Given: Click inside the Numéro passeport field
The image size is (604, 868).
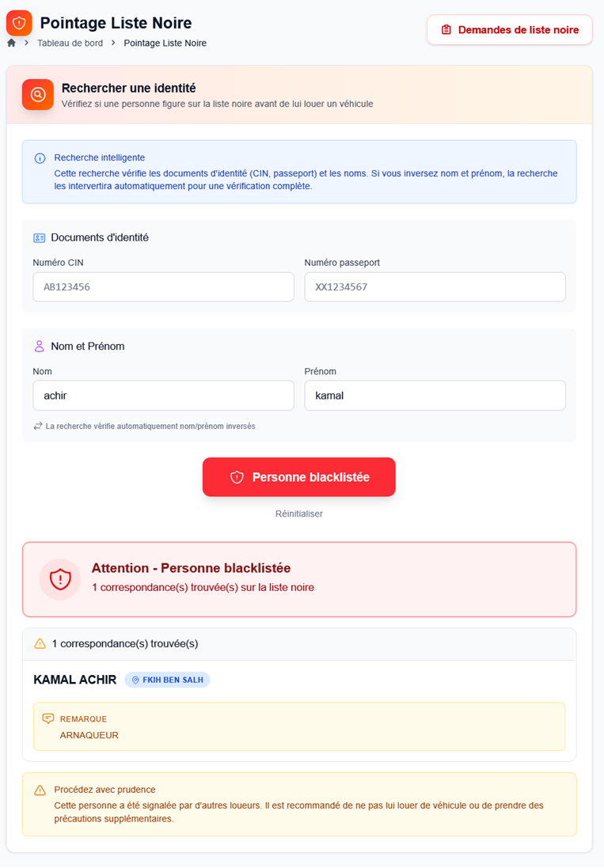Looking at the screenshot, I should 435,286.
